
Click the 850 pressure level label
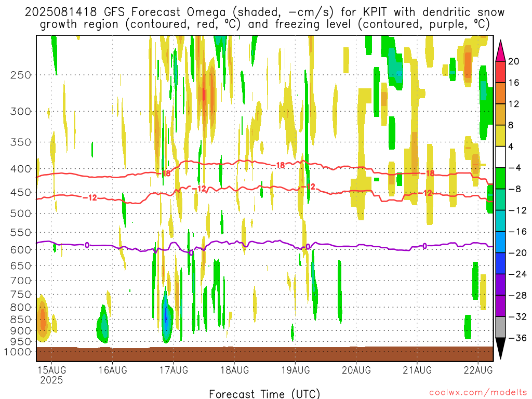point(21,320)
